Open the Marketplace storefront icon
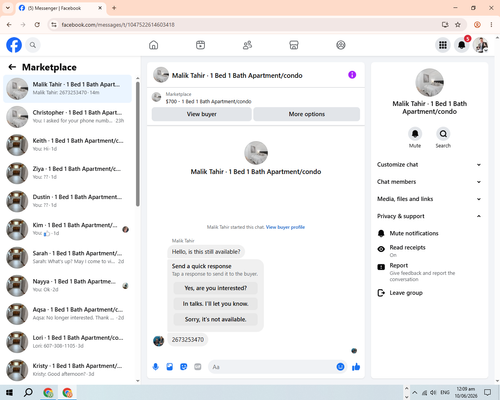The image size is (500, 400). click(x=294, y=45)
